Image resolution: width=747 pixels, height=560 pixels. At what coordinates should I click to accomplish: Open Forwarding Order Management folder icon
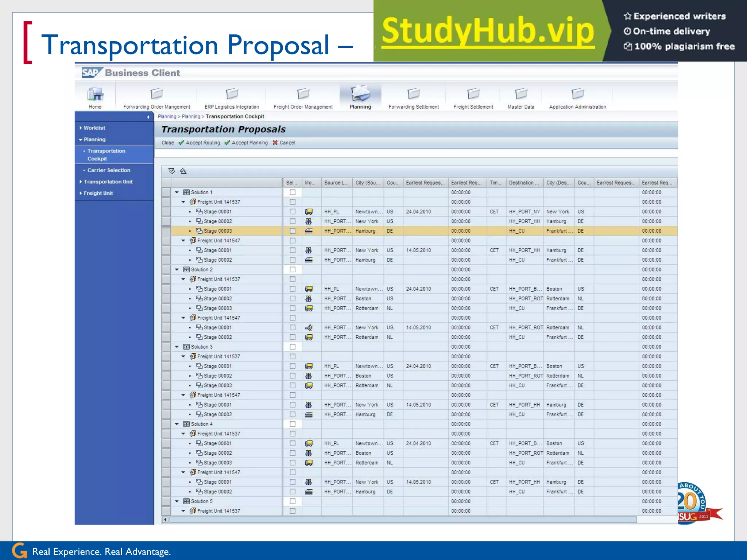point(157,94)
